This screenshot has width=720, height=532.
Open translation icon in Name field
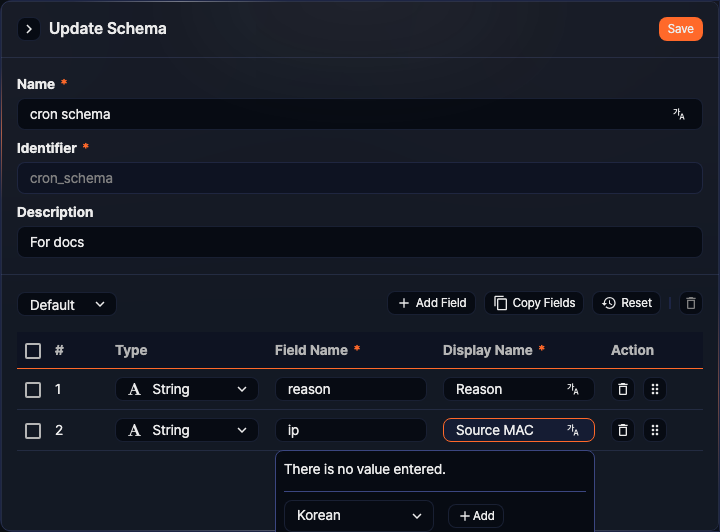point(678,114)
